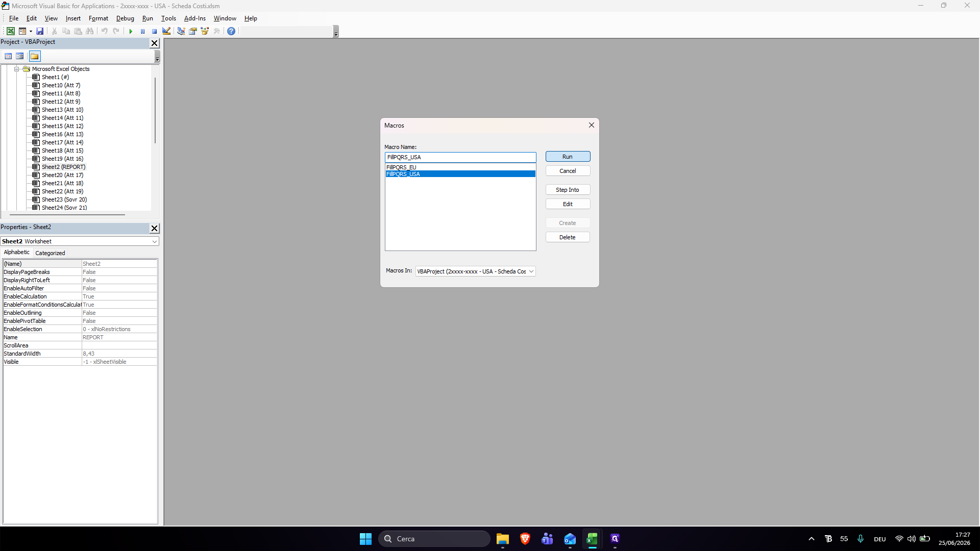The width and height of the screenshot is (980, 551).
Task: Click the Run button in Macros dialog
Action: (x=568, y=157)
